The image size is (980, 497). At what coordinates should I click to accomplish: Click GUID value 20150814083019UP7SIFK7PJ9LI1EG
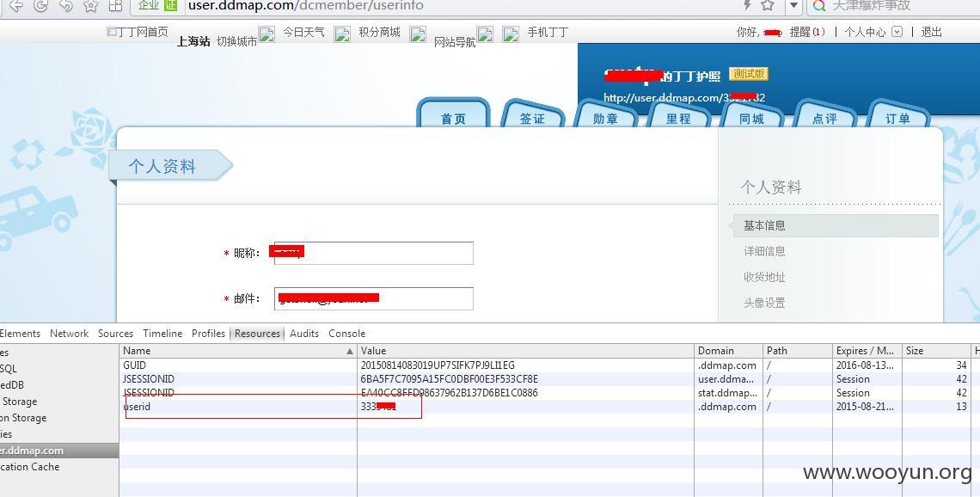[x=438, y=365]
